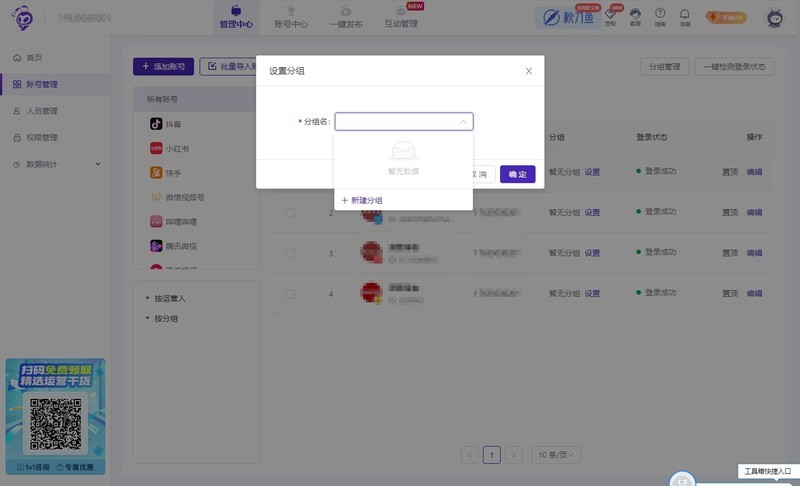Tick the checkbox for row 3
Image resolution: width=800 pixels, height=486 pixels.
[290, 253]
